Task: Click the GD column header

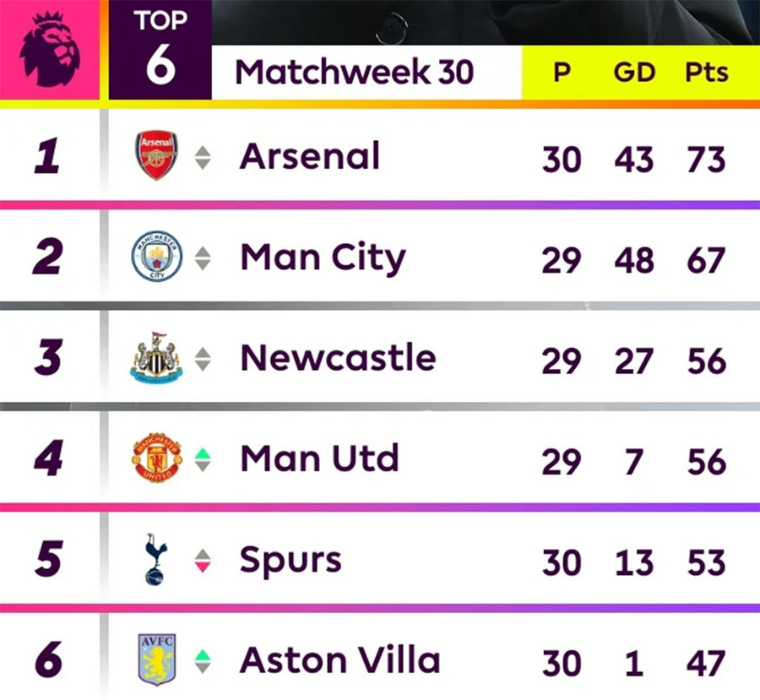Action: pos(634,73)
